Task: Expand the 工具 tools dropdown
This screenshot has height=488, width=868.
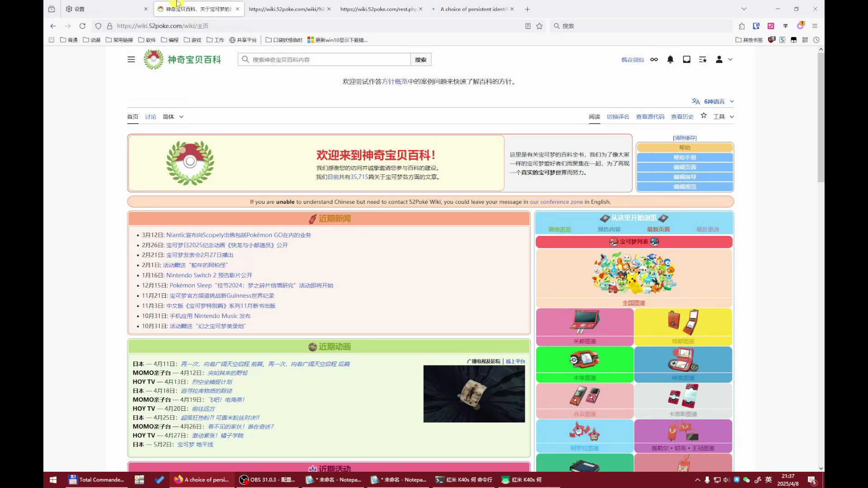Action: pos(723,117)
